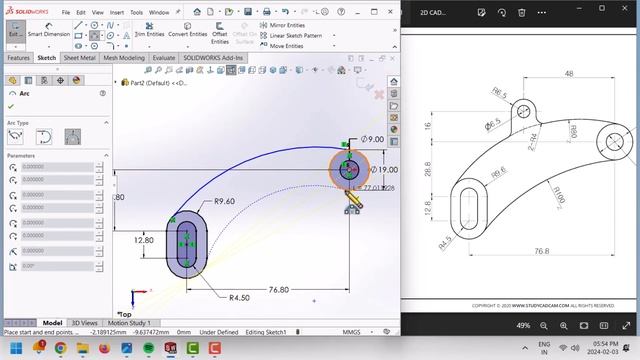Viewport: 640px width, 360px height.
Task: Open SolidWorks Resources home task pane icon
Action: (x=393, y=82)
